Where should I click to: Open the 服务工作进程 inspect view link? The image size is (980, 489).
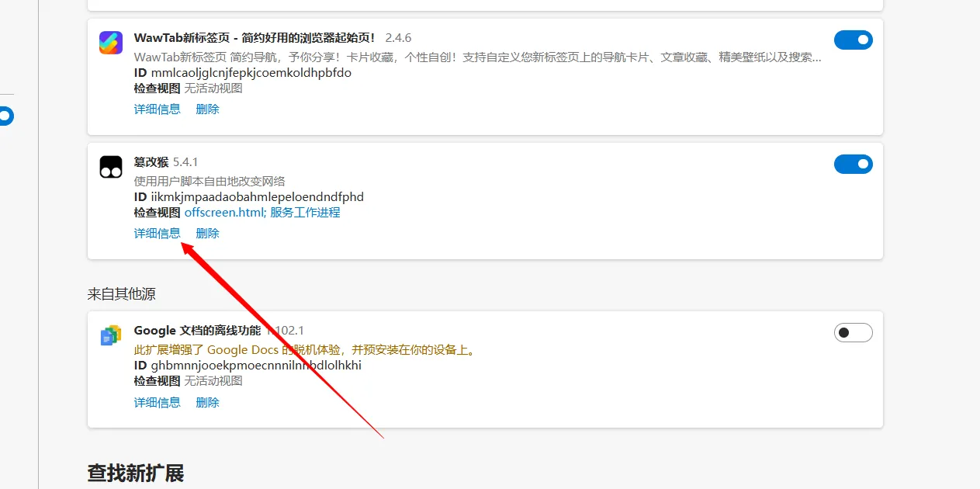(305, 212)
